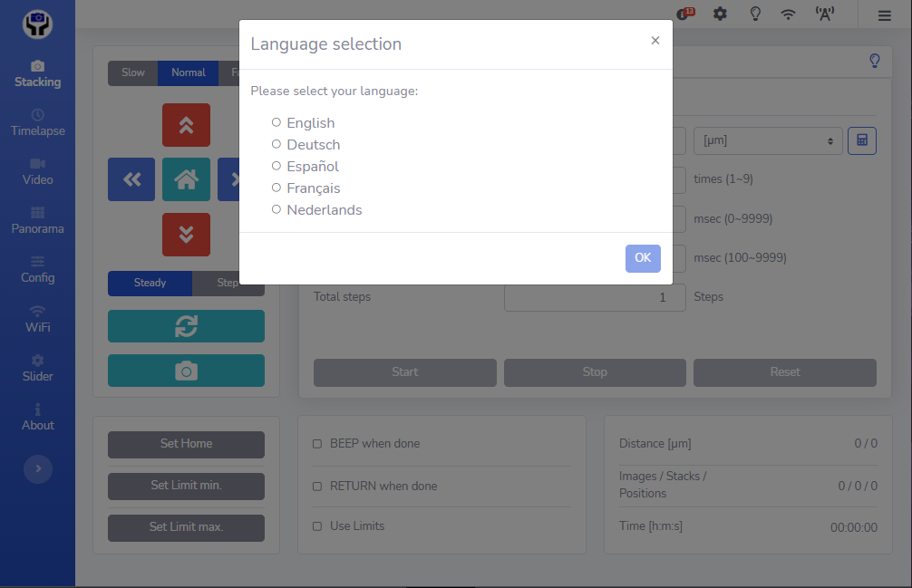Click the red double-down arrow button
This screenshot has height=588, width=912.
pos(186,235)
